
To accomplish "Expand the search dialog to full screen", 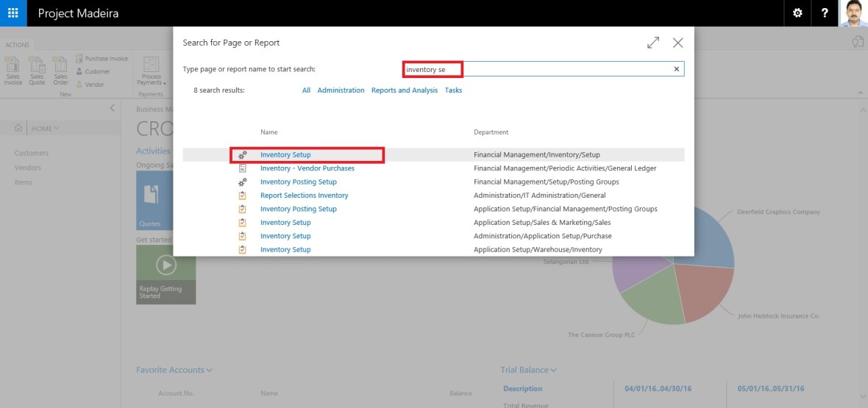I will pyautogui.click(x=653, y=43).
